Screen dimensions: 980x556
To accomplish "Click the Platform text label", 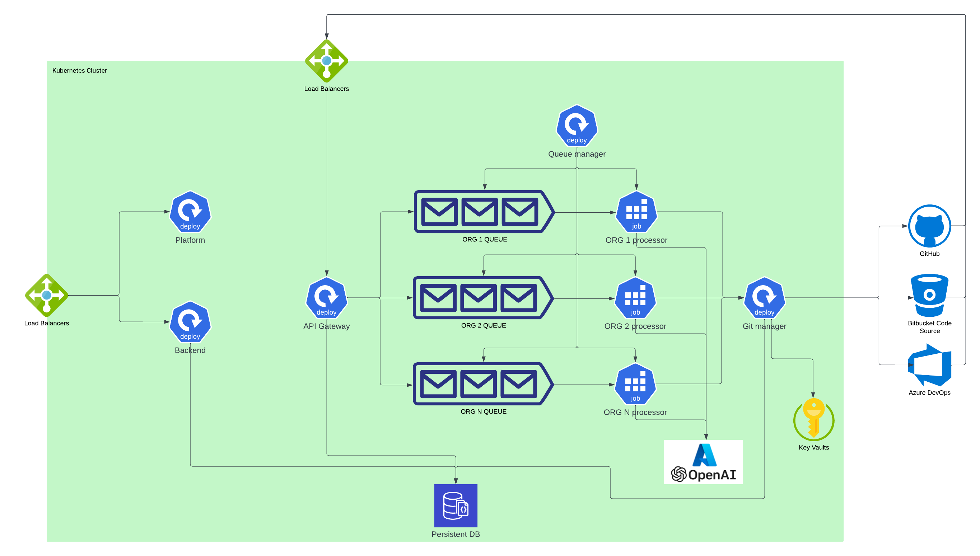I will 190,240.
